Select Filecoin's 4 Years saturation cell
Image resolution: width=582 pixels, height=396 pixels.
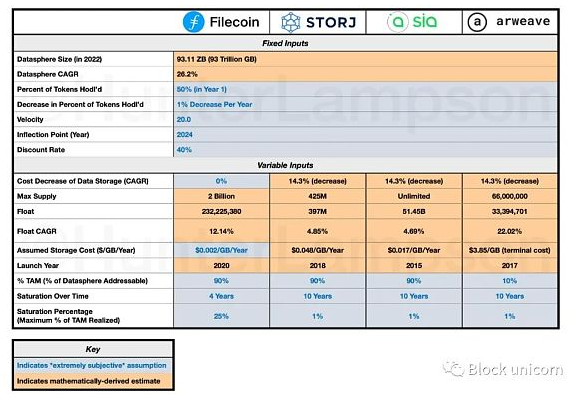click(221, 296)
